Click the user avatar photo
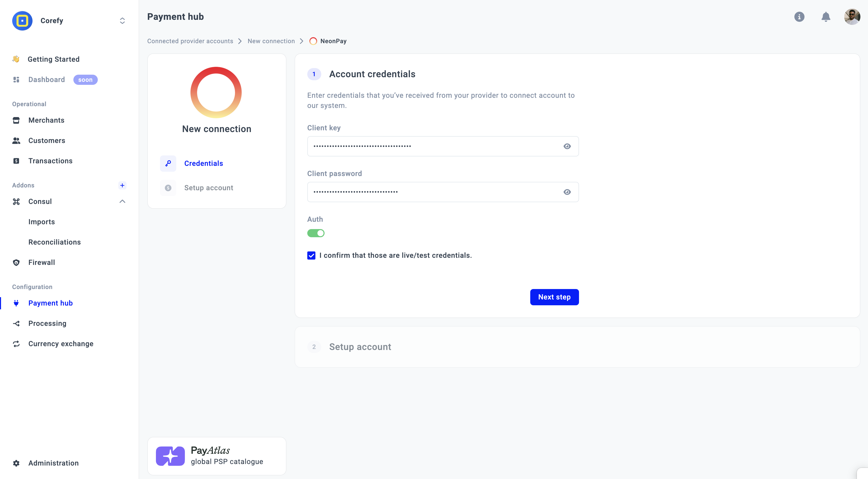868x479 pixels. click(852, 17)
